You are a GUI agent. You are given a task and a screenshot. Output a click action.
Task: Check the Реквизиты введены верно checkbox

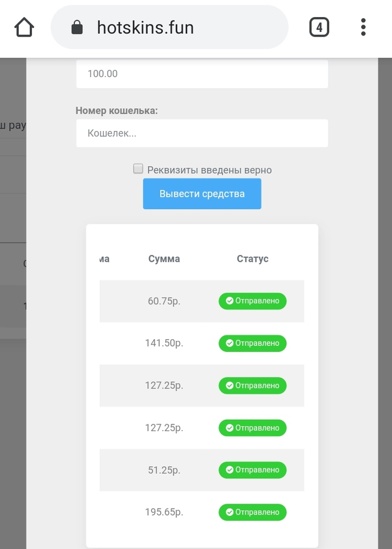pos(138,169)
